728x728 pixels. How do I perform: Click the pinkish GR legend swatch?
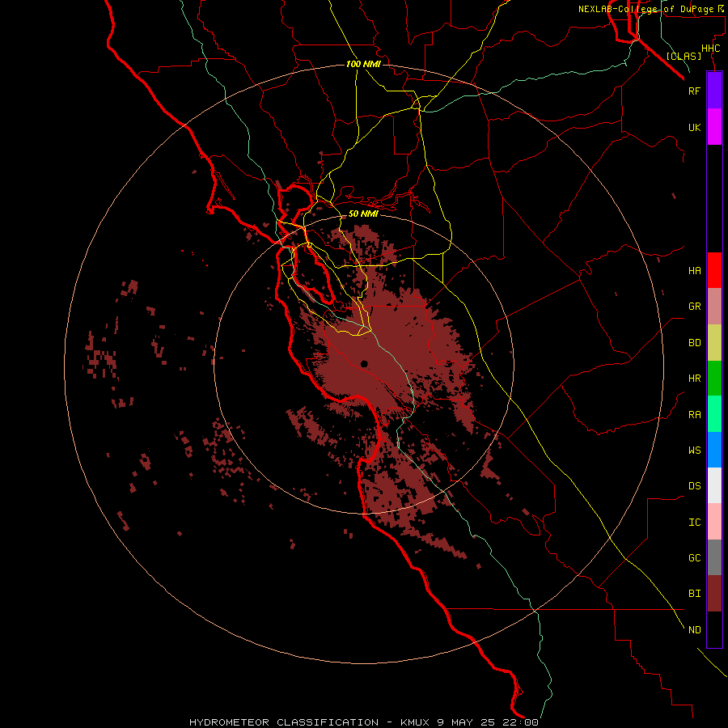[x=714, y=307]
